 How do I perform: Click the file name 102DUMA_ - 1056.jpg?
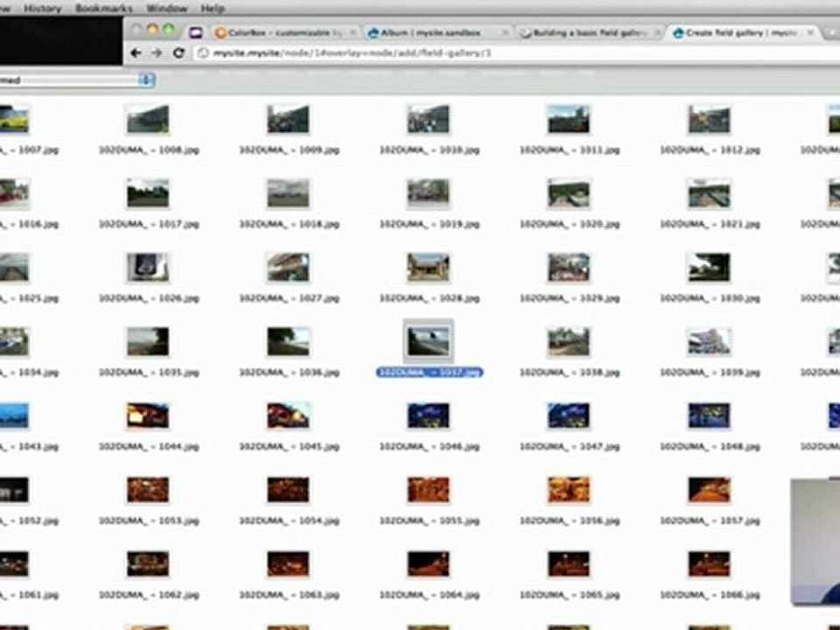click(570, 520)
